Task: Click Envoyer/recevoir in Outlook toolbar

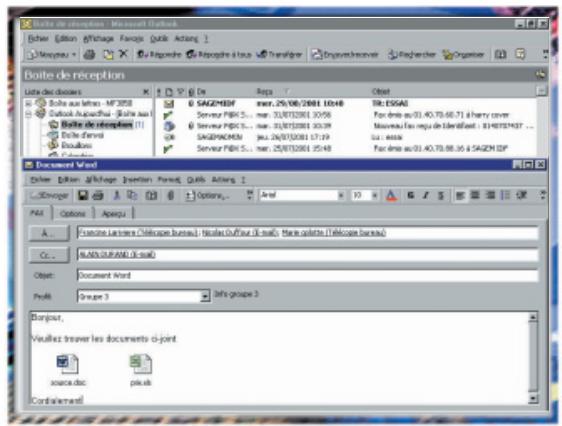Action: tap(345, 55)
